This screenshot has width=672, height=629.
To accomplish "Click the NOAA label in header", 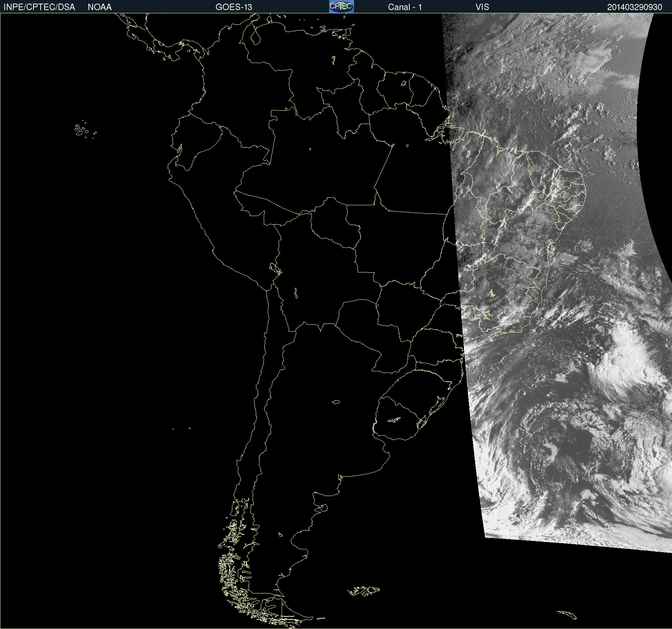I will click(100, 7).
